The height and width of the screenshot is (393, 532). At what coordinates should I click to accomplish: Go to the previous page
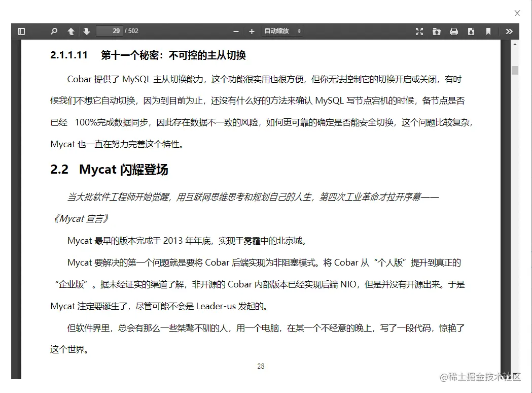[71, 31]
